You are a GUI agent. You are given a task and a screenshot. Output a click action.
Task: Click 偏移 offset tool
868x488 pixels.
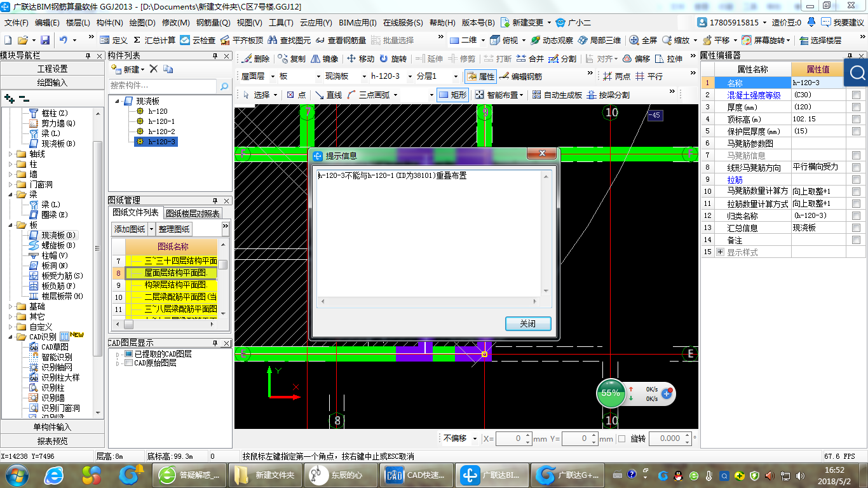(637, 58)
